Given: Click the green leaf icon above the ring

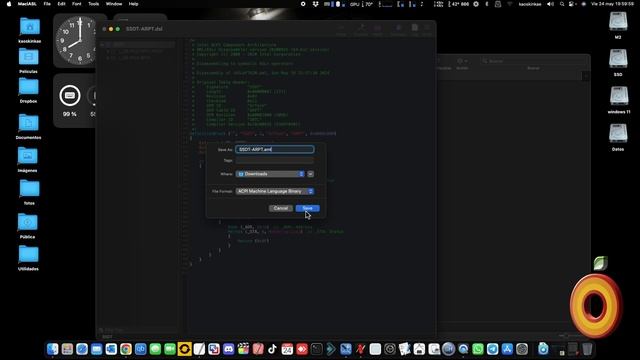Looking at the screenshot, I should [601, 263].
